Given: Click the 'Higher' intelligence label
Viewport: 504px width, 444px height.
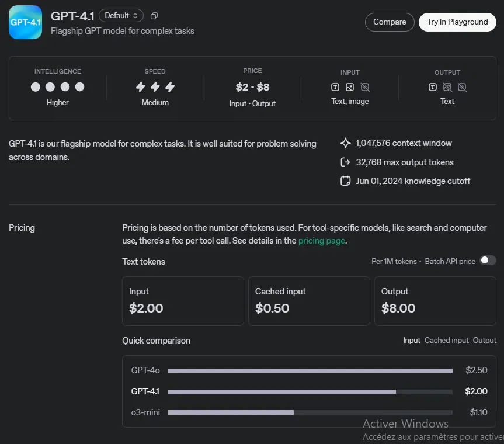Looking at the screenshot, I should pyautogui.click(x=58, y=103).
